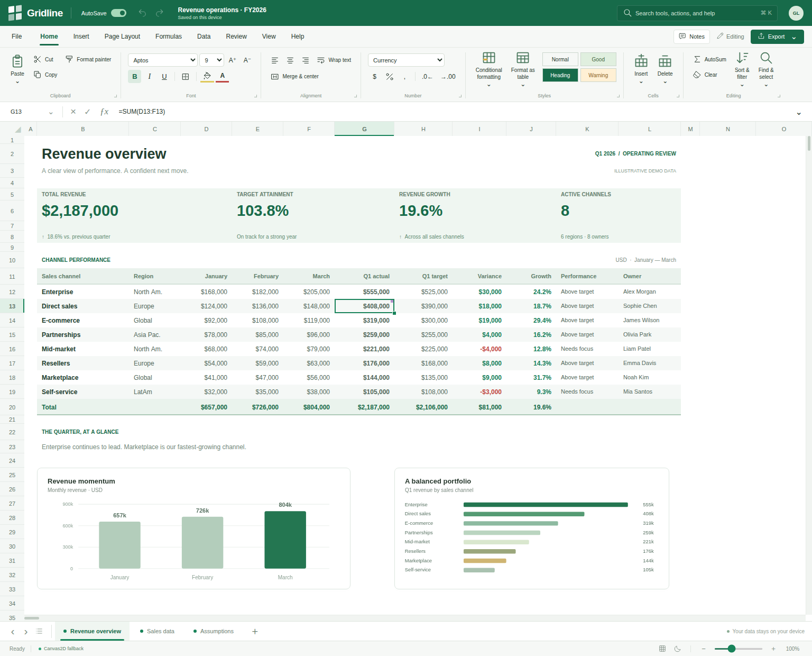Click the red font color icon
This screenshot has width=812, height=656.
click(x=223, y=76)
